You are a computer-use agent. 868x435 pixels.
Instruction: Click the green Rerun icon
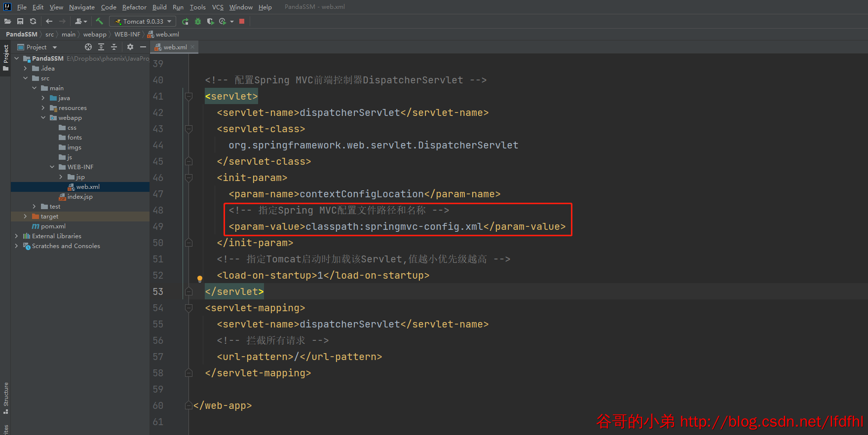coord(185,21)
